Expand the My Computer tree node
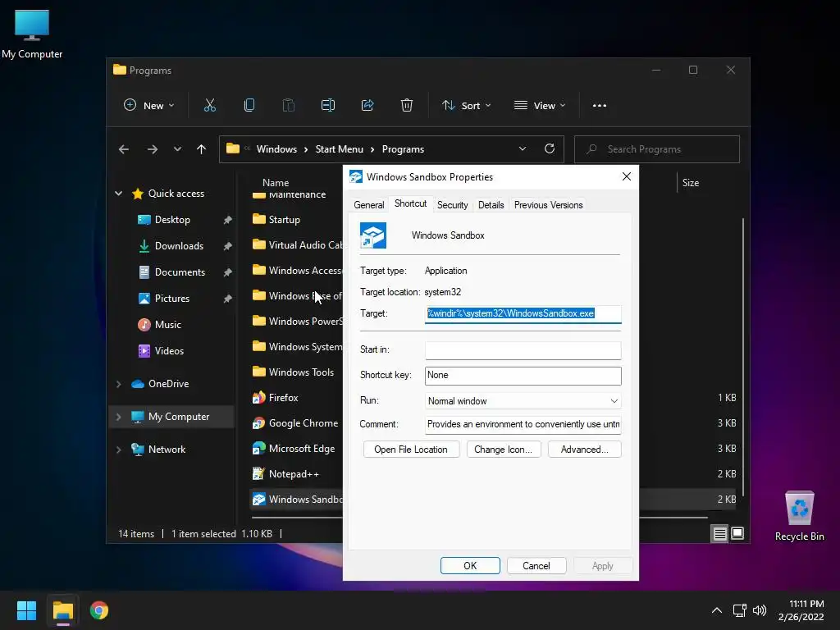 coord(118,417)
